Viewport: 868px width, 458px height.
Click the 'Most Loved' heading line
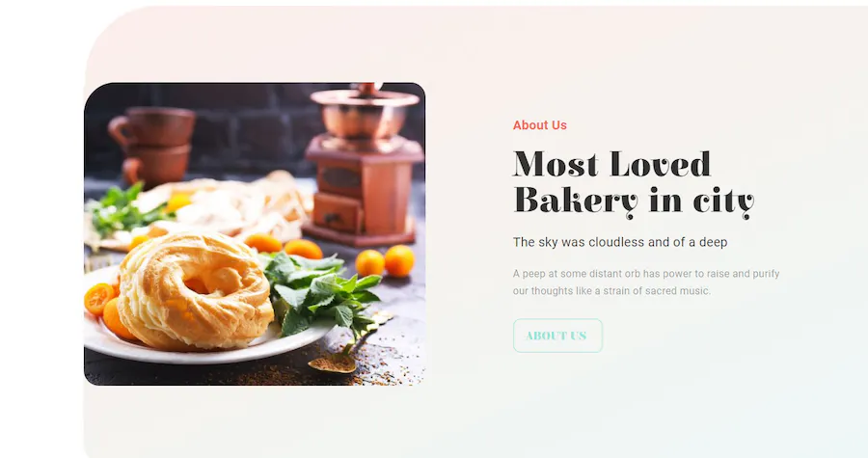[611, 164]
